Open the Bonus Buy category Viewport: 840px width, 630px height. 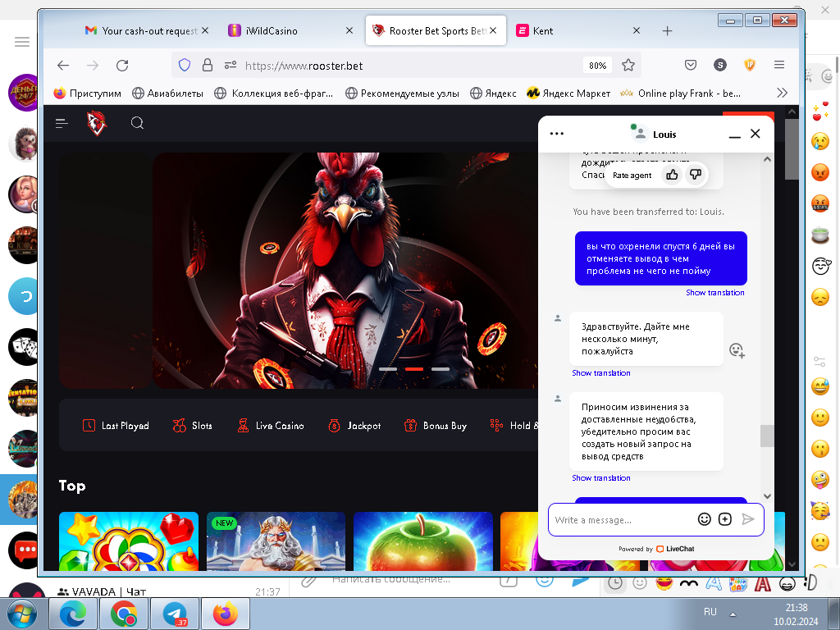[436, 426]
